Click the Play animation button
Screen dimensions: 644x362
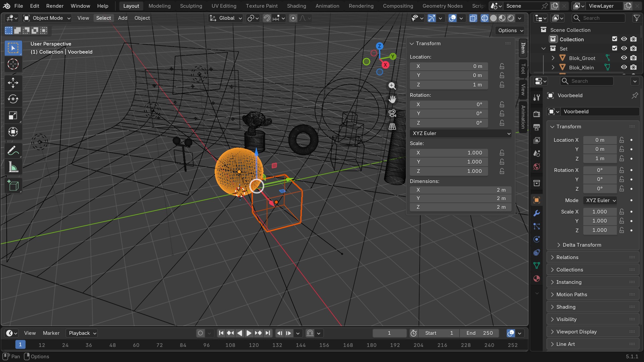pyautogui.click(x=249, y=333)
